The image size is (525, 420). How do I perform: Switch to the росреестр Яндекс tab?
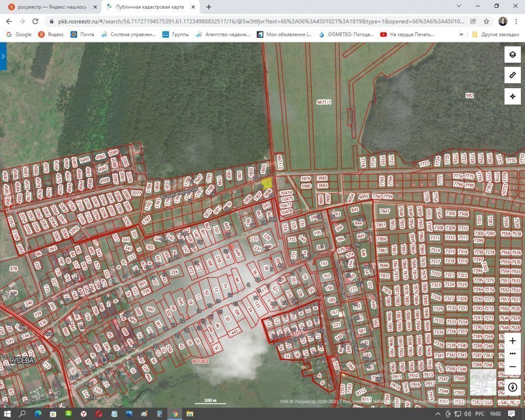click(x=50, y=7)
